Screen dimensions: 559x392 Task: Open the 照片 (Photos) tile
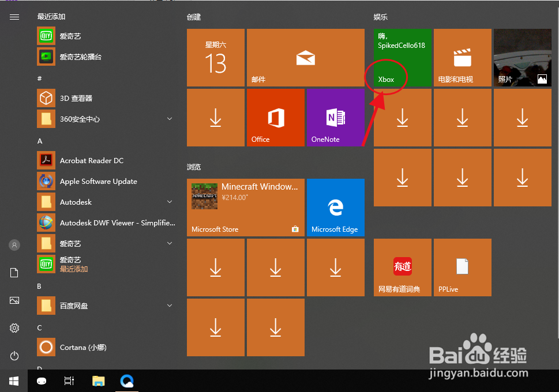click(522, 58)
